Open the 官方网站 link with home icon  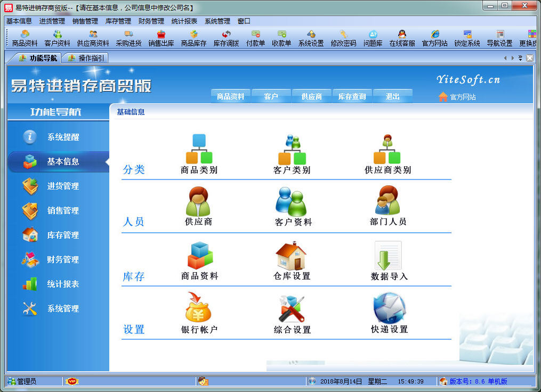click(457, 97)
